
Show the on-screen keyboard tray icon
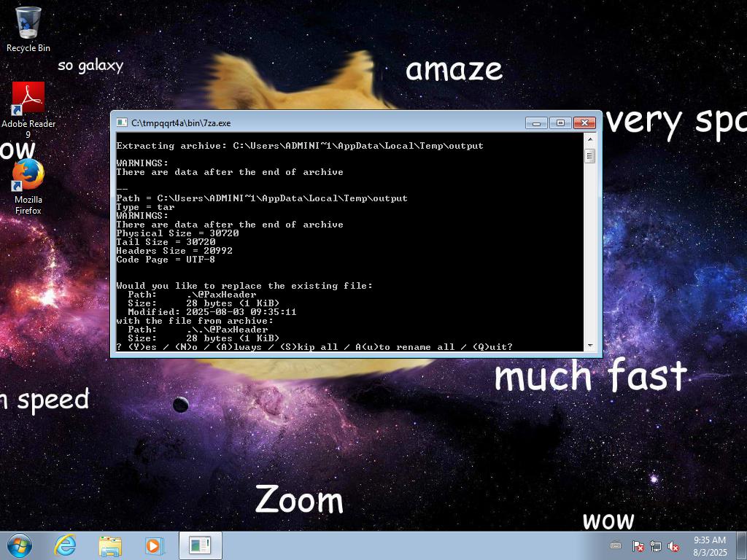click(x=616, y=545)
